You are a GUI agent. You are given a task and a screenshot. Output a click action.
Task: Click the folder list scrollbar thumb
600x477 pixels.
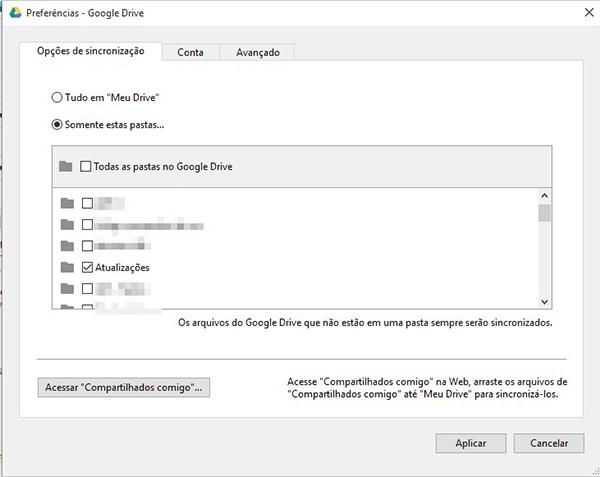545,213
